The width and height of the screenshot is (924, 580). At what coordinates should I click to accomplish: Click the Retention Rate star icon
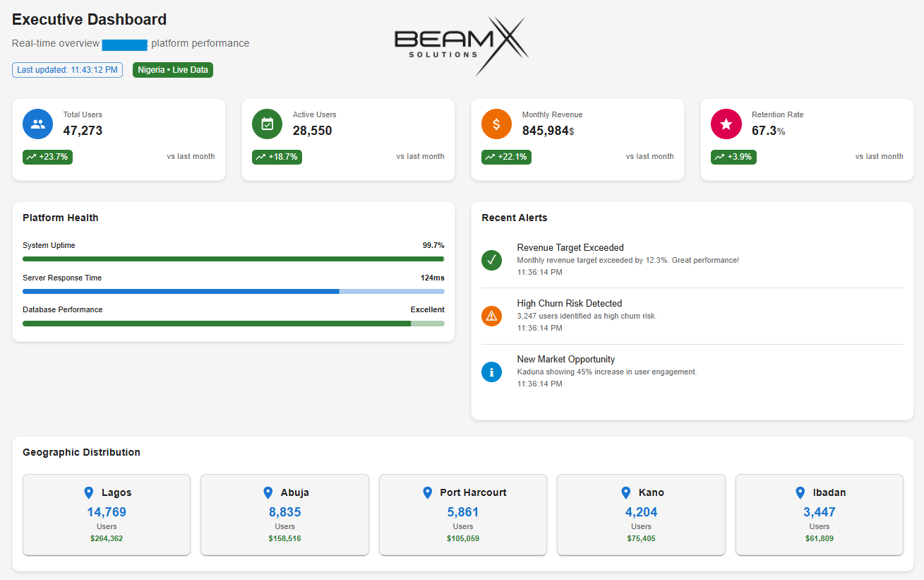coord(726,124)
